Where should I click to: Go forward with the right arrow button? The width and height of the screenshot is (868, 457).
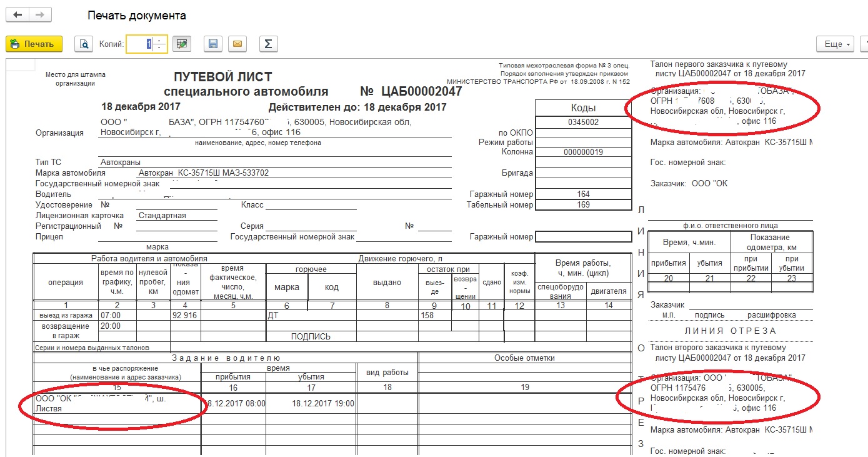40,14
